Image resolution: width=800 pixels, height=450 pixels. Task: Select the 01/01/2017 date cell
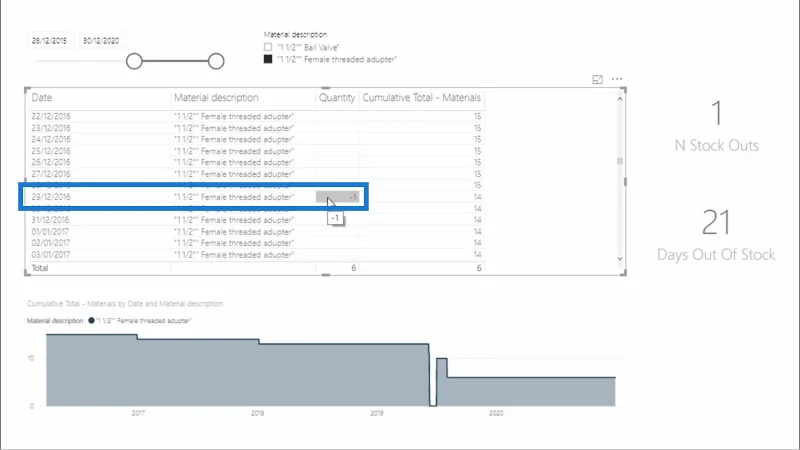coord(50,232)
